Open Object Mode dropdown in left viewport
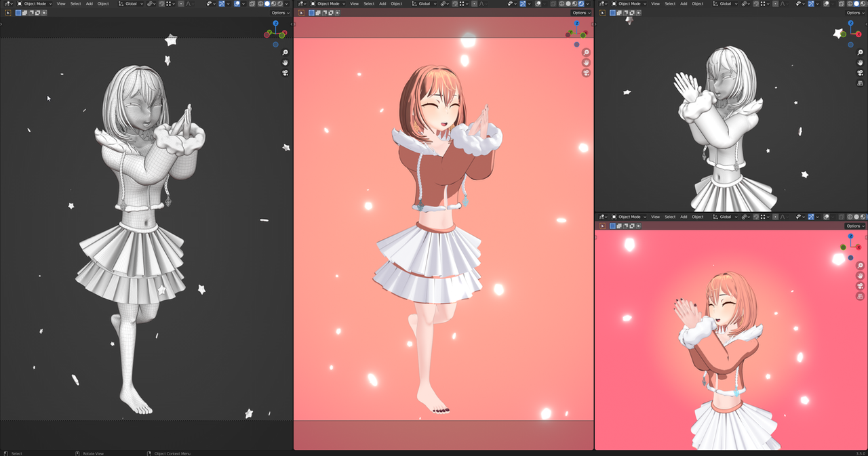 click(x=35, y=3)
